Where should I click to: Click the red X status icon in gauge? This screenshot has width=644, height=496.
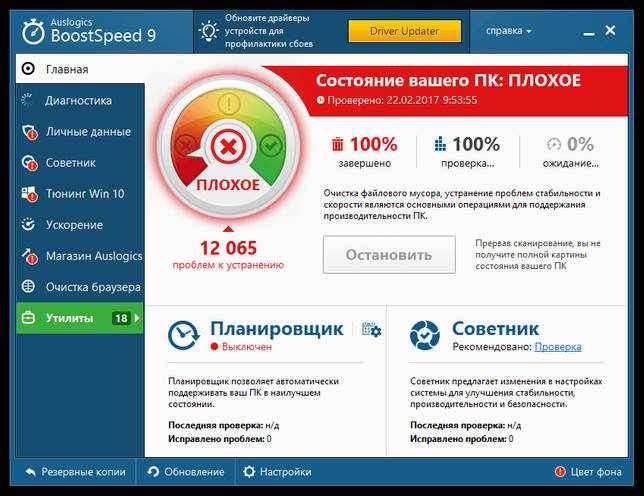click(228, 147)
